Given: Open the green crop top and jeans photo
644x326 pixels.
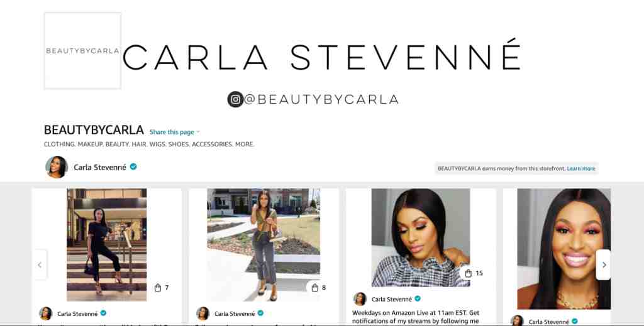Looking at the screenshot, I should tap(264, 245).
